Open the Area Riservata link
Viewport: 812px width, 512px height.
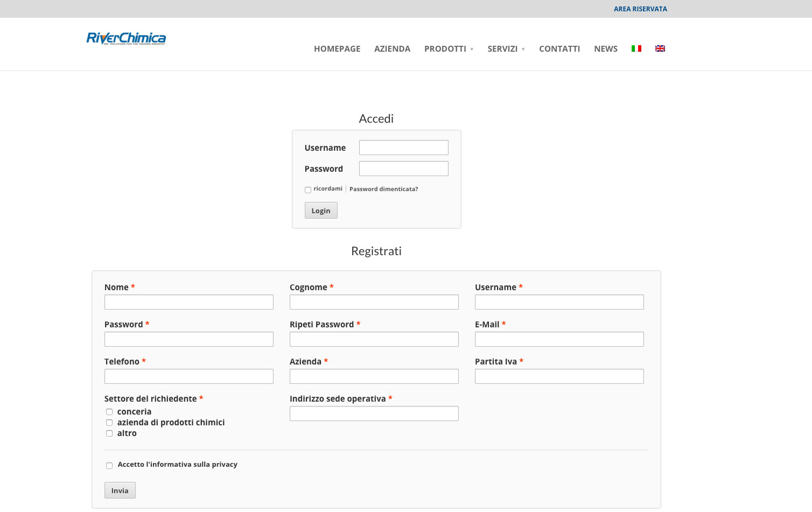(640, 9)
